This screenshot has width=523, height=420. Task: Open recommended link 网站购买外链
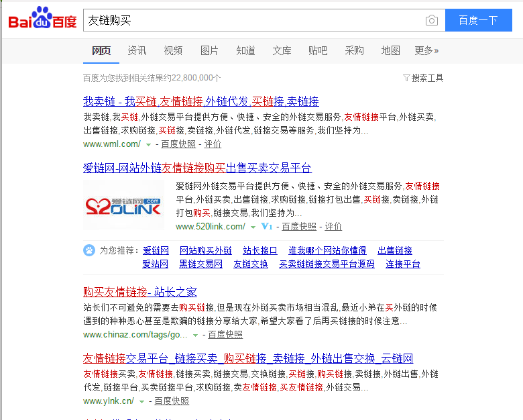[x=206, y=250]
